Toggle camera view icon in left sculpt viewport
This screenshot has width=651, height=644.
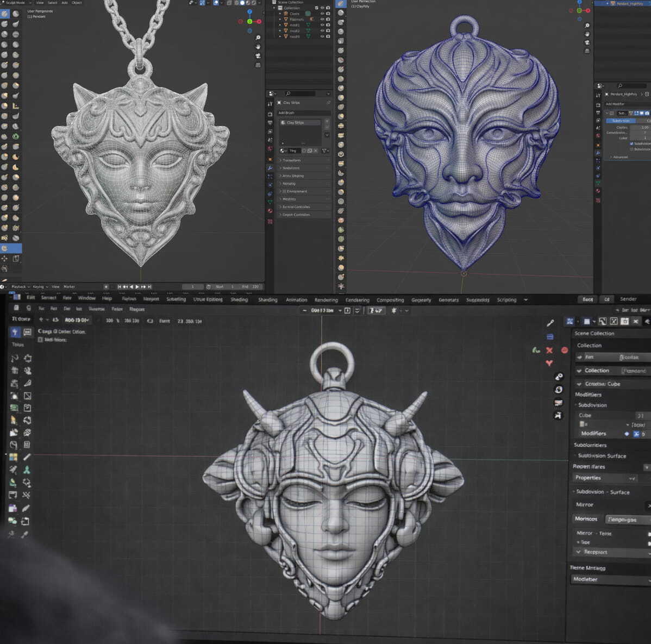point(258,55)
